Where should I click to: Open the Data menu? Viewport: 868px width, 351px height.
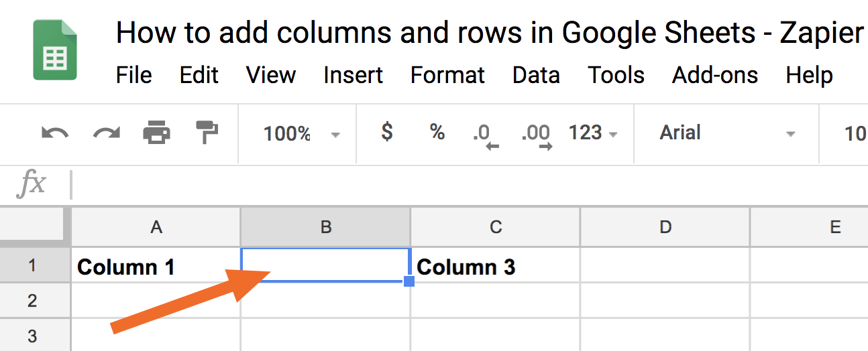537,75
